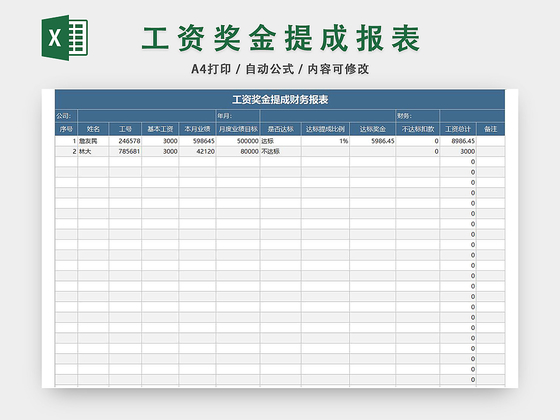Click performance value cell 42120

click(x=198, y=151)
